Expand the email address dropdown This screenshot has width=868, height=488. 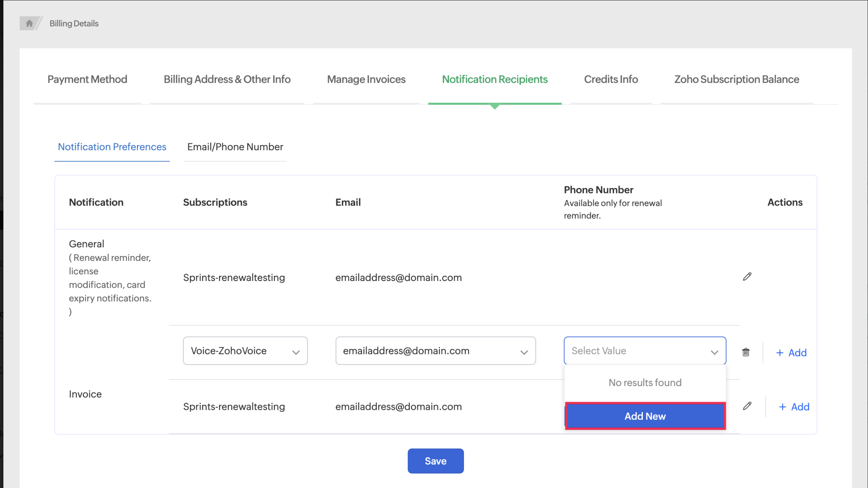[x=435, y=351]
